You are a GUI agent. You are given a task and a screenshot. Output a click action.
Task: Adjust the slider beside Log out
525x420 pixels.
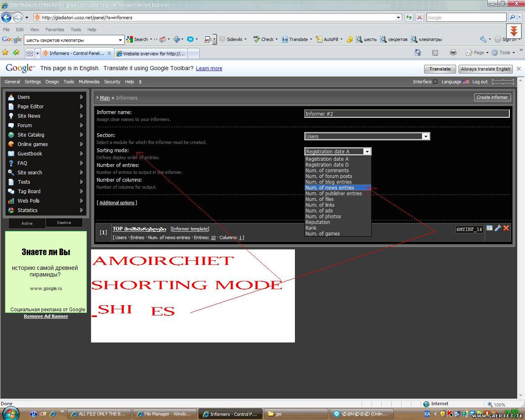click(x=503, y=82)
